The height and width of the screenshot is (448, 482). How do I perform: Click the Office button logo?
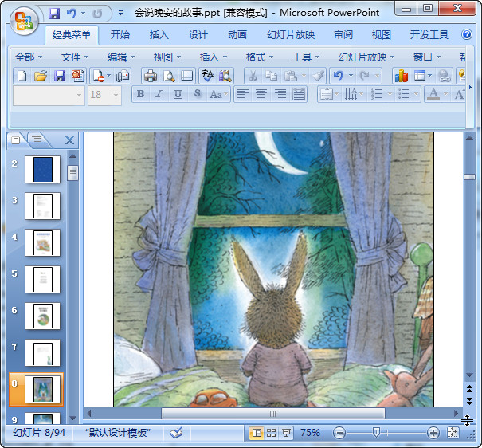[x=24, y=21]
